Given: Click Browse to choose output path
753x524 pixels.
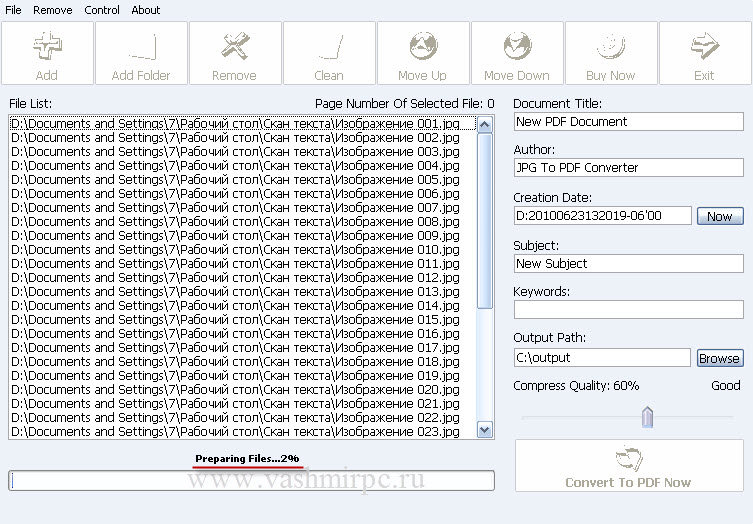Looking at the screenshot, I should coord(719,358).
